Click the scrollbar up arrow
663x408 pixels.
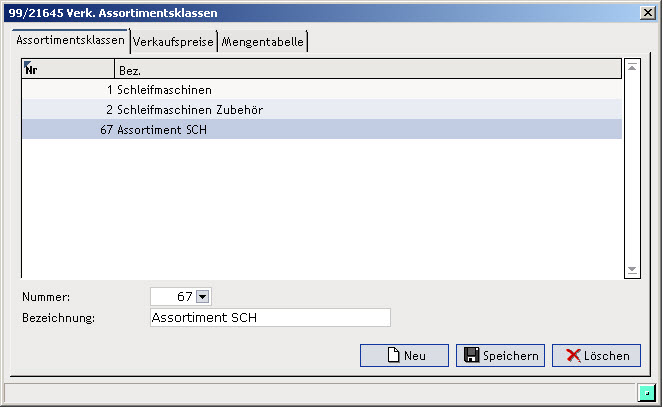point(632,67)
